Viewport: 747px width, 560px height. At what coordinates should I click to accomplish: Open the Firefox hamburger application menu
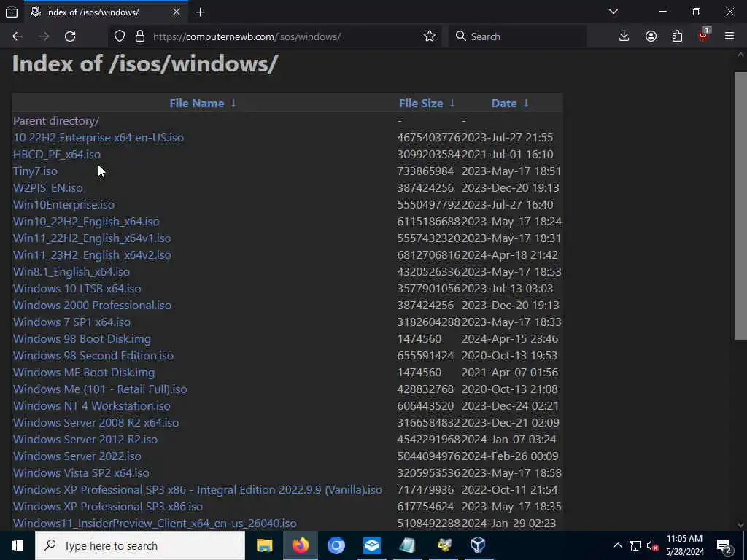pos(729,36)
